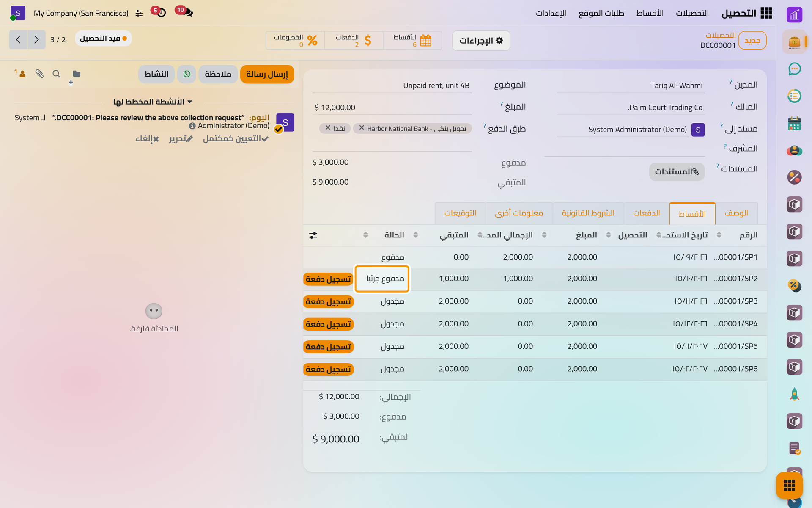Open the الإجراءات actions dropdown
This screenshot has height=508, width=812.
tap(481, 41)
